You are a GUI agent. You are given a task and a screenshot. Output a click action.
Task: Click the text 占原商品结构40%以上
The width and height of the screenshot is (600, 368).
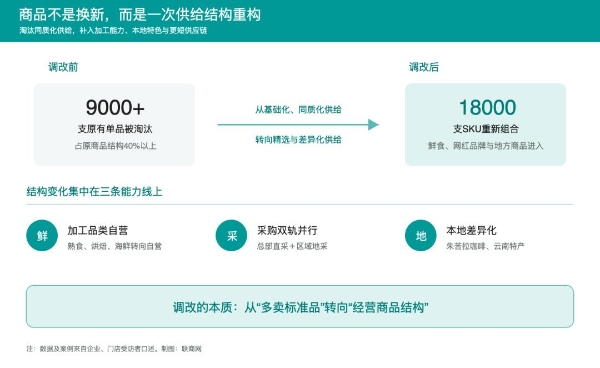point(115,146)
